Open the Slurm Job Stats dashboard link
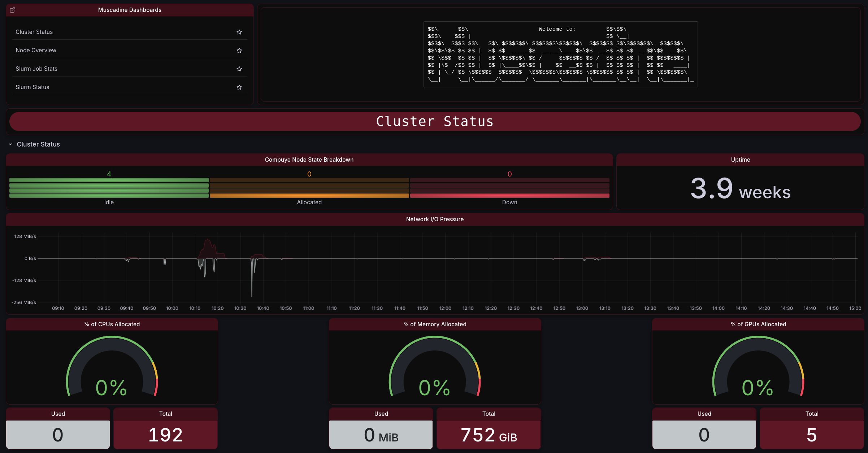 pyautogui.click(x=36, y=69)
